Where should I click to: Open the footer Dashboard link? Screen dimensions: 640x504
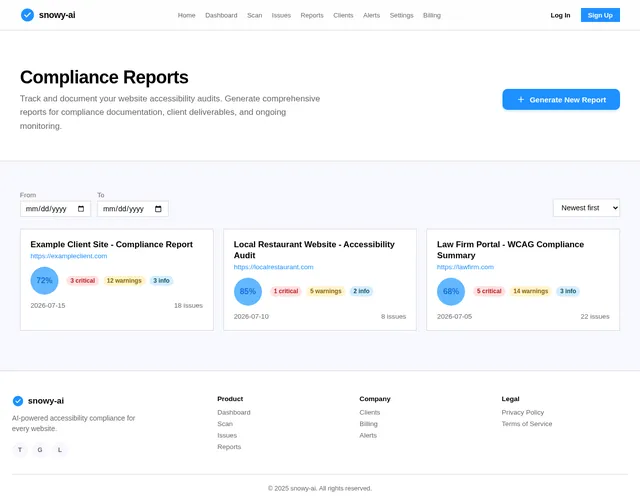coord(234,412)
